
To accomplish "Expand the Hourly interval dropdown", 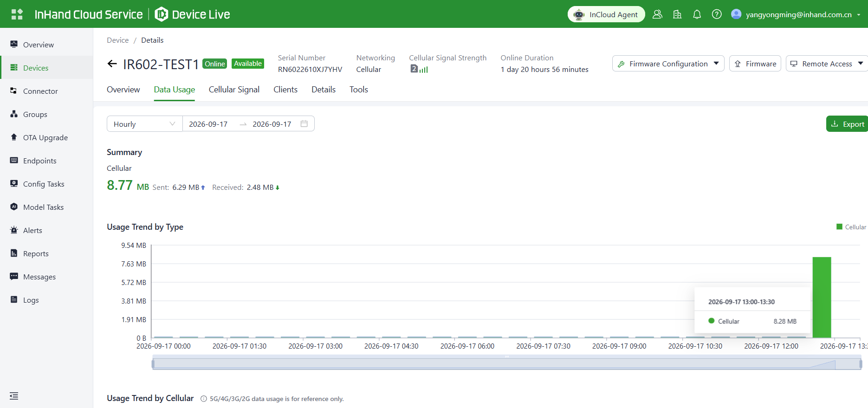I will [145, 124].
